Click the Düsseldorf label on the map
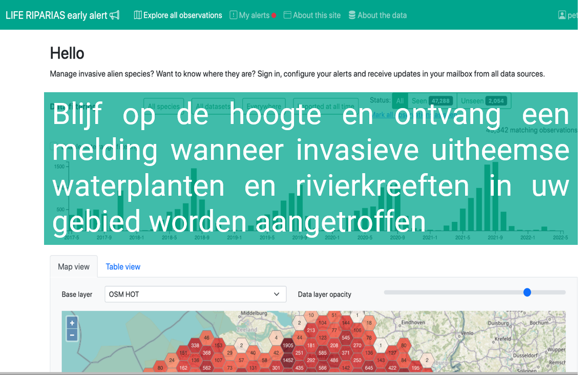The height and width of the screenshot is (375, 588). click(x=526, y=355)
